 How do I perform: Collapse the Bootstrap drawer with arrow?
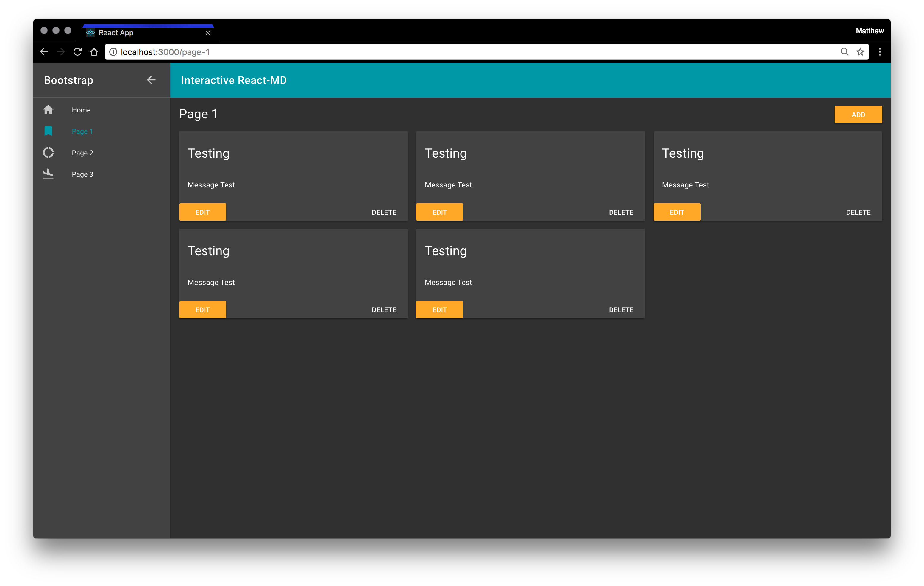coord(151,80)
